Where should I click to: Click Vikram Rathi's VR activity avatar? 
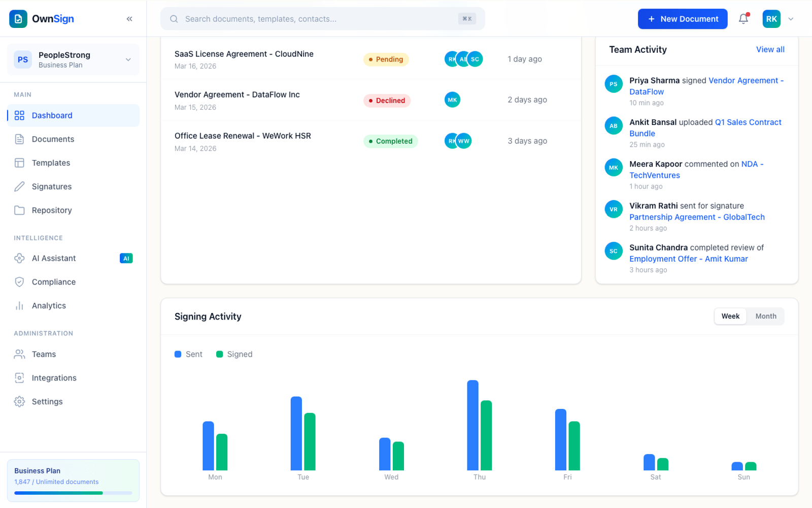tap(614, 209)
